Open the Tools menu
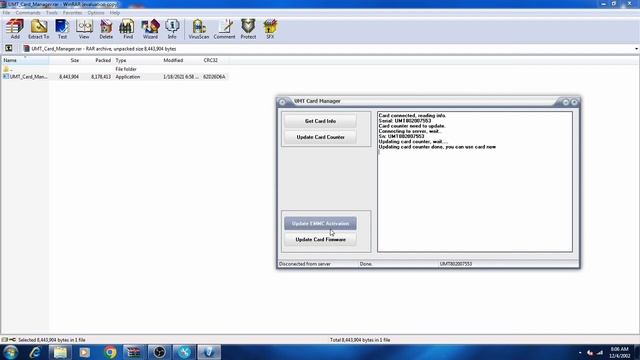 point(52,13)
